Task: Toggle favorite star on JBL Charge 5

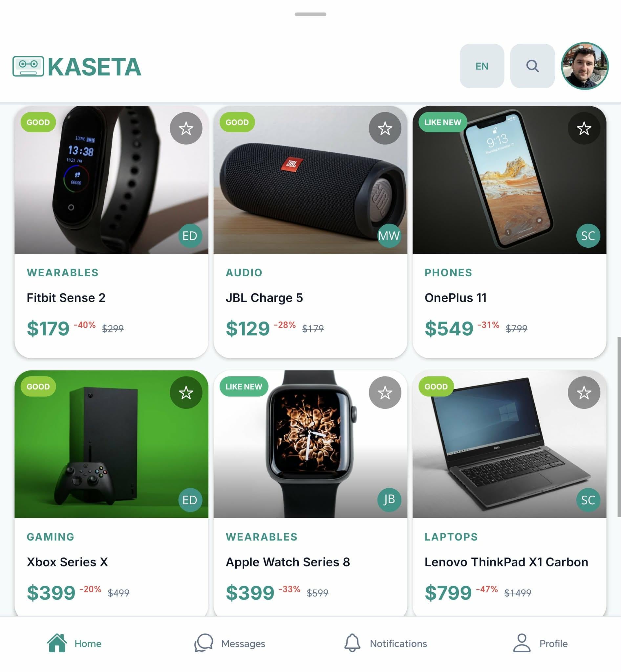Action: (385, 128)
